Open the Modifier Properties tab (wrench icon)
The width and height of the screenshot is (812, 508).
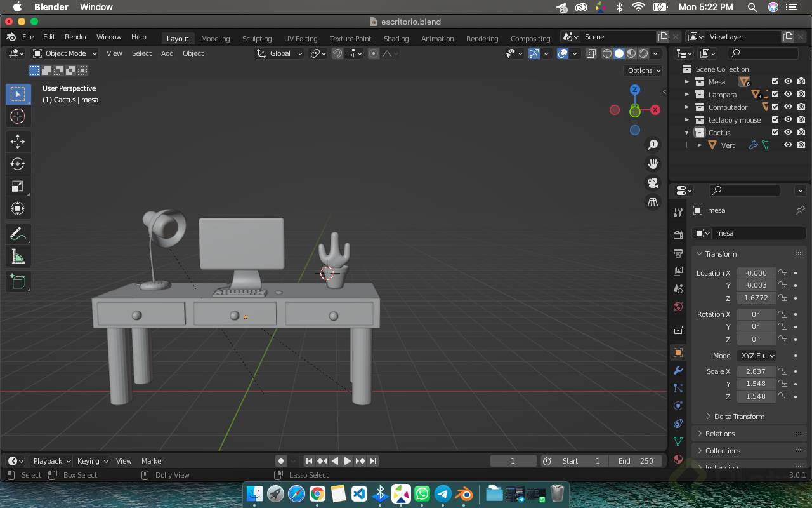click(678, 370)
